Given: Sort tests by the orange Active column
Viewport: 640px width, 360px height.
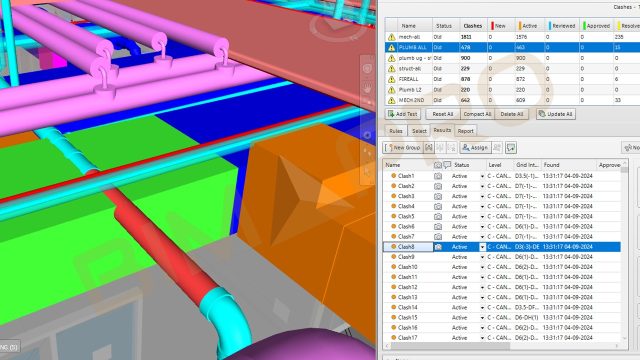Looking at the screenshot, I should pyautogui.click(x=529, y=26).
